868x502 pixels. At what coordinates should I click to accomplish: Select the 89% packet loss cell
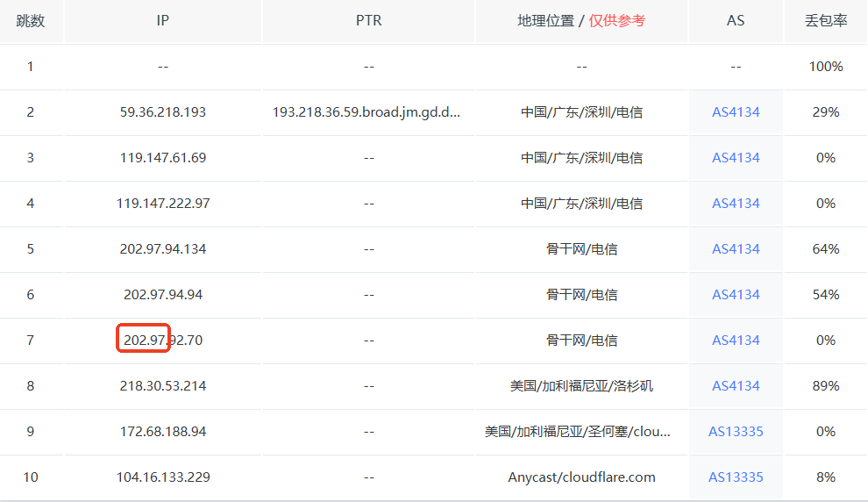click(x=825, y=385)
